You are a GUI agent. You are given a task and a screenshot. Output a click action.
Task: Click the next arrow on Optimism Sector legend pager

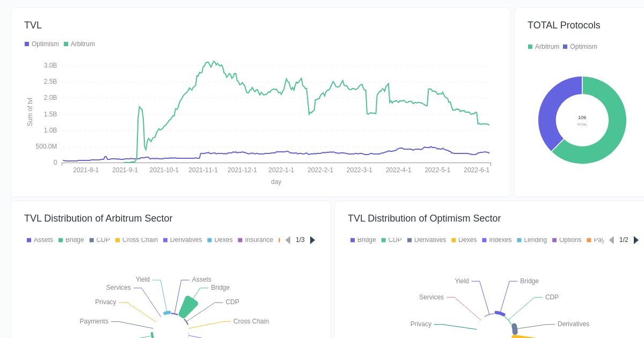click(x=636, y=240)
